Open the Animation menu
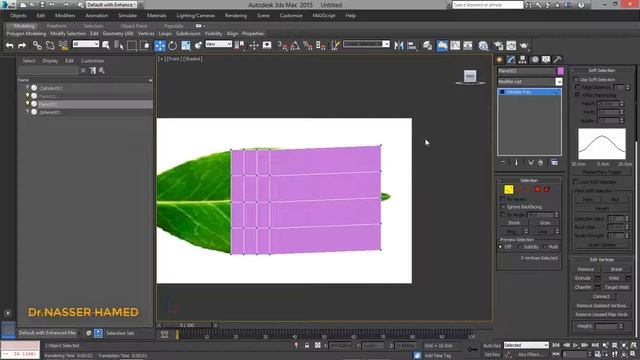This screenshot has height=360, width=640. pos(97,16)
